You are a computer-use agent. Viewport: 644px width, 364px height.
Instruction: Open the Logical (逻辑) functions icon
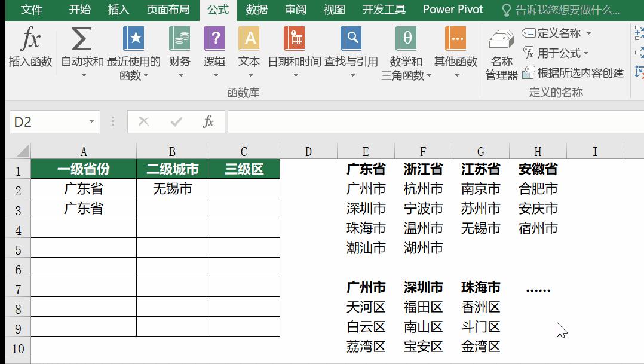coord(214,38)
